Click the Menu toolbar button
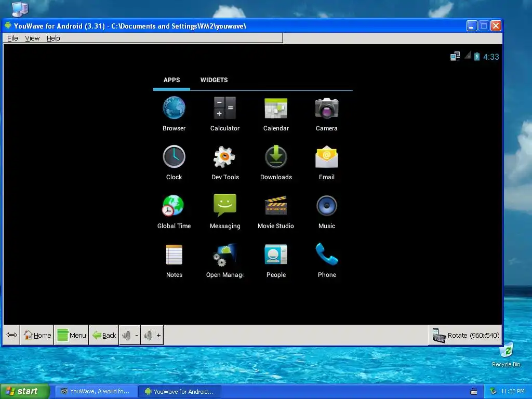Screen dimensions: 532x399 [71, 335]
